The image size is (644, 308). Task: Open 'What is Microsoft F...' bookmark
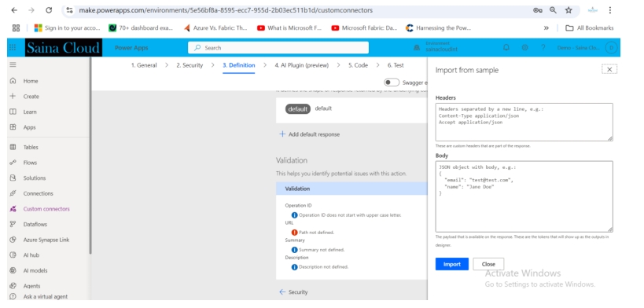(x=289, y=28)
